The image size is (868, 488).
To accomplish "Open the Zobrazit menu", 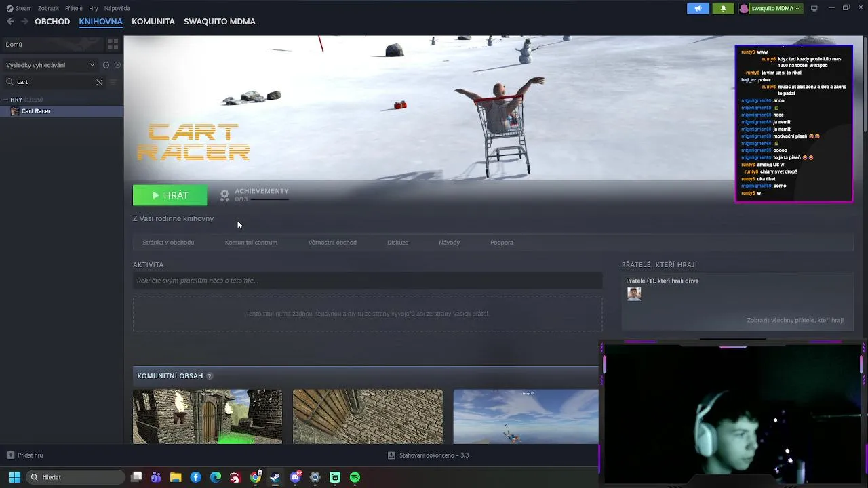I will (48, 8).
